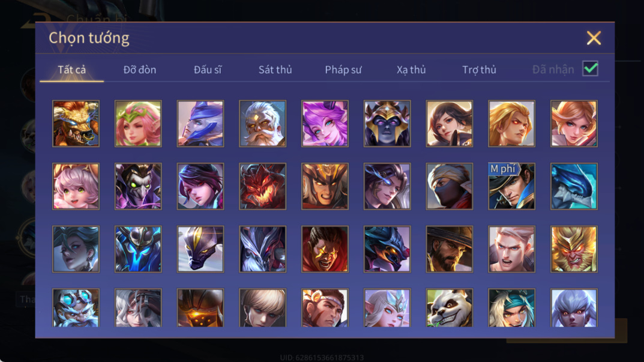Show the 'Pháp sư' hero category
Image resolution: width=644 pixels, height=362 pixels.
point(343,70)
